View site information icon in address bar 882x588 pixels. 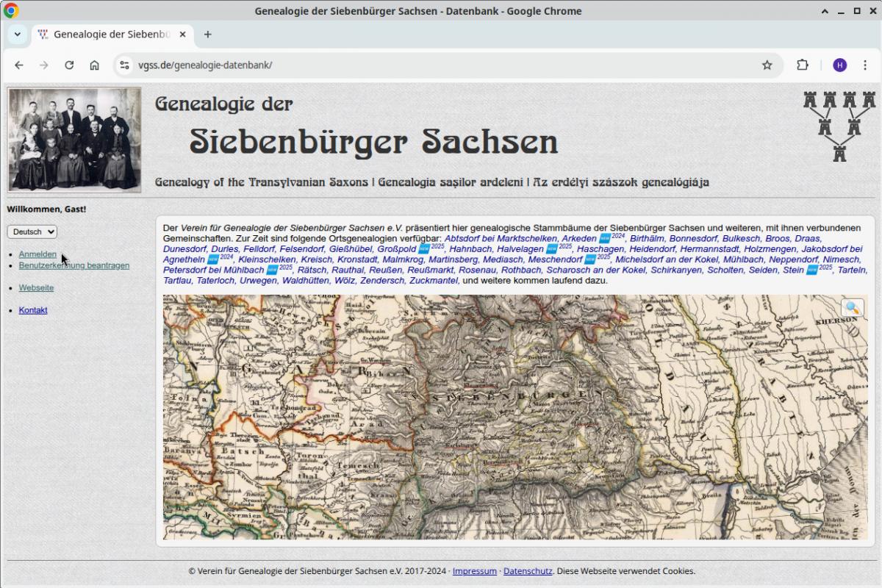[x=124, y=65]
